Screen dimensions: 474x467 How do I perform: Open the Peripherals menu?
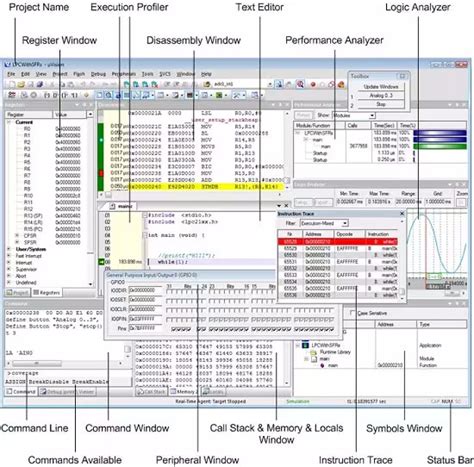(x=124, y=74)
